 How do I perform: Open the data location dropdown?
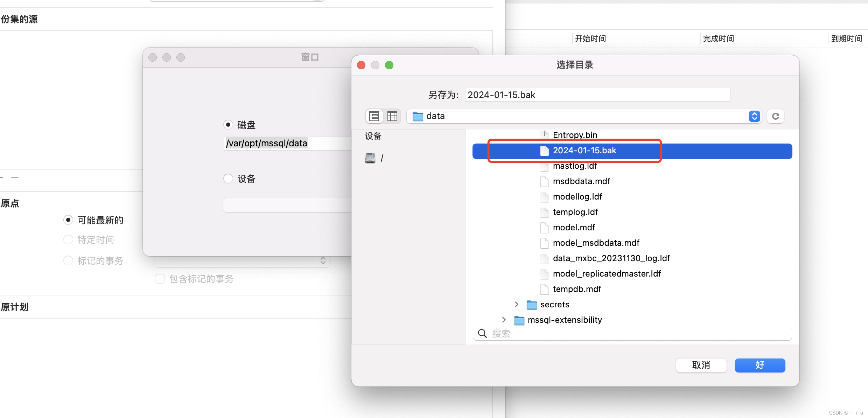(754, 116)
